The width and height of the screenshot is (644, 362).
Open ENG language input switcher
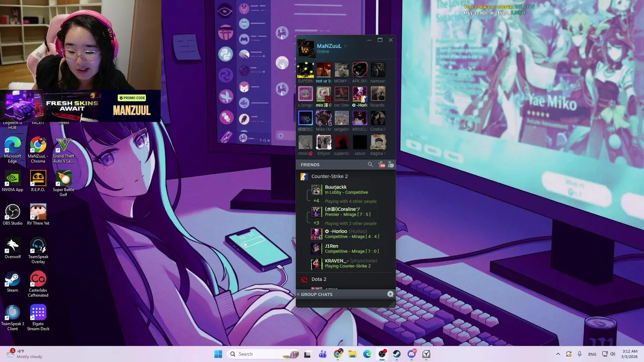[x=592, y=354]
